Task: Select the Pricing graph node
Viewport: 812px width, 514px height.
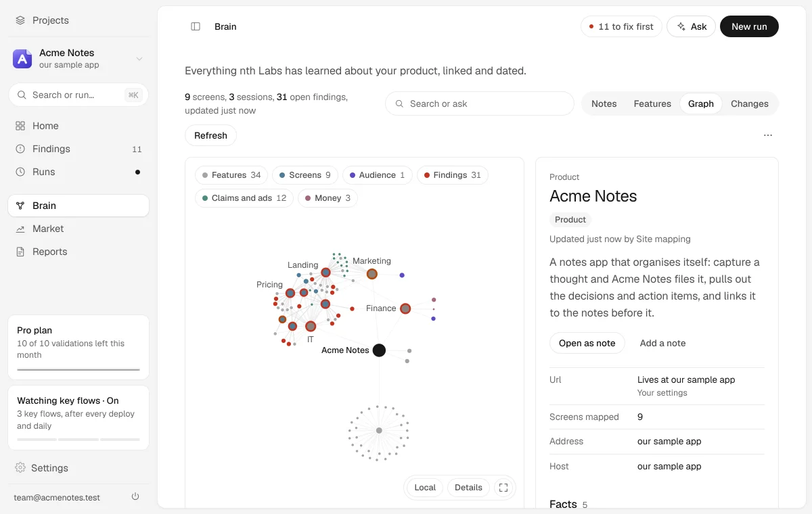Action: (x=290, y=293)
